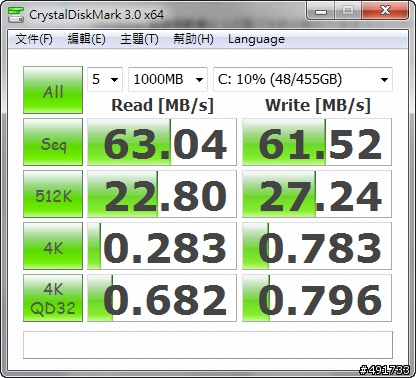Click the Seq write result 61.52
The image size is (416, 378).
point(317,142)
